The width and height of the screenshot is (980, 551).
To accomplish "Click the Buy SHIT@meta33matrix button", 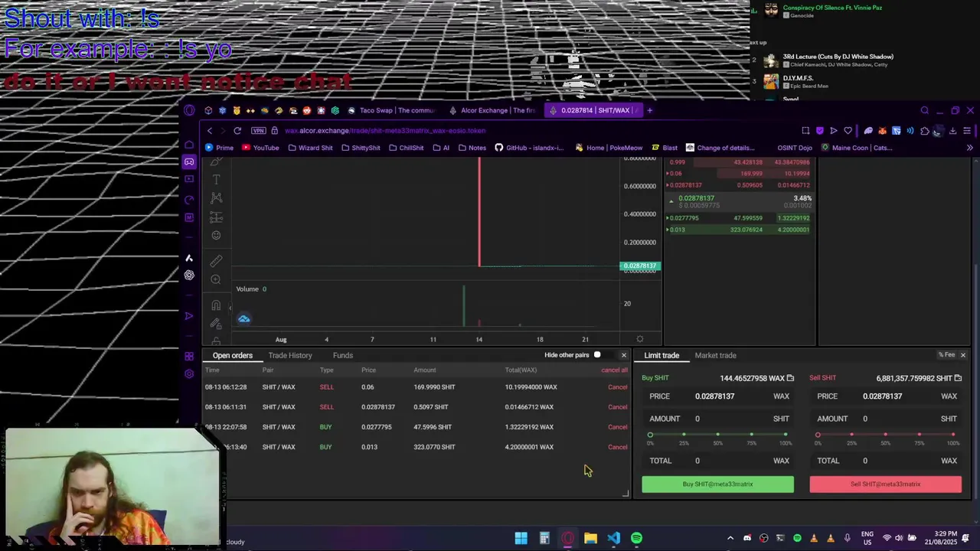I will pos(717,484).
